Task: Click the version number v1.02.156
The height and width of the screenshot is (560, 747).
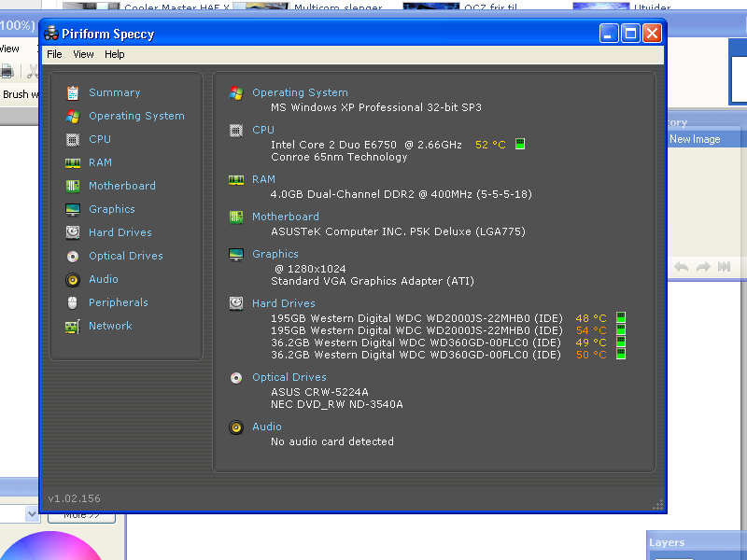Action: point(75,498)
